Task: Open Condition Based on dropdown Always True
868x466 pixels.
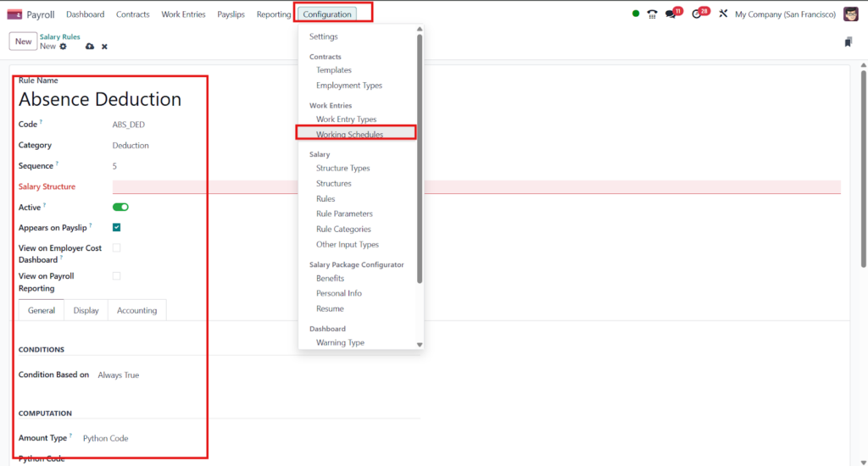Action: point(119,375)
